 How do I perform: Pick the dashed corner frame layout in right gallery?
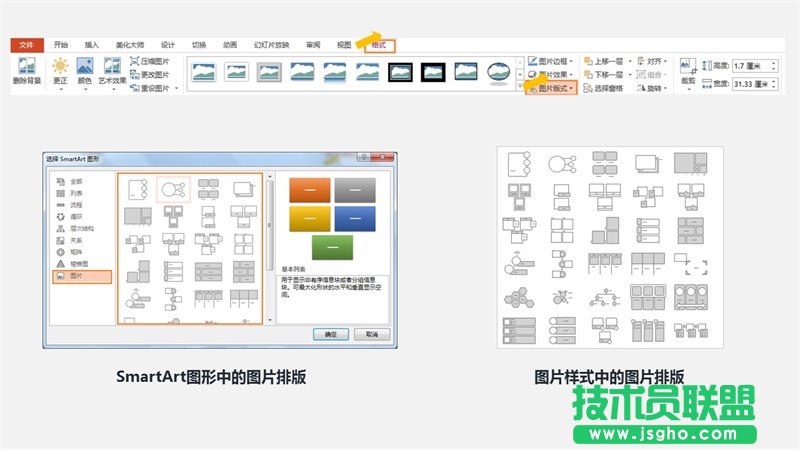click(690, 264)
